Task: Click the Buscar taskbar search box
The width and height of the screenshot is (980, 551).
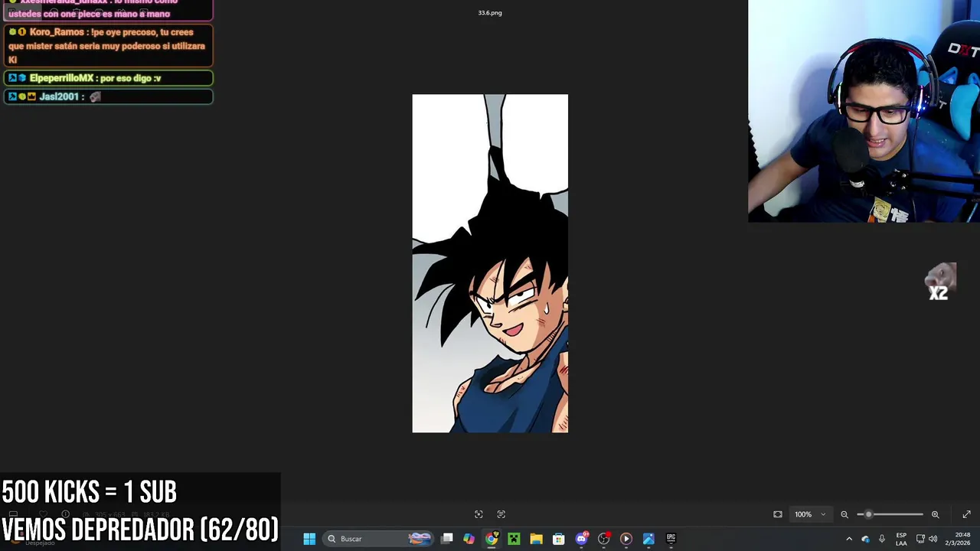Action: coord(378,539)
